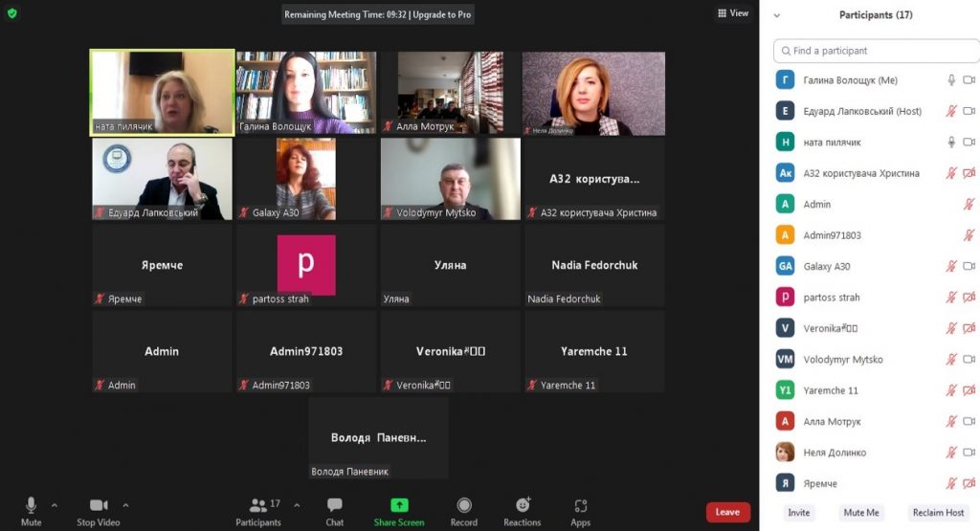980x531 pixels.
Task: Open the Reactions menu icon
Action: point(523,506)
